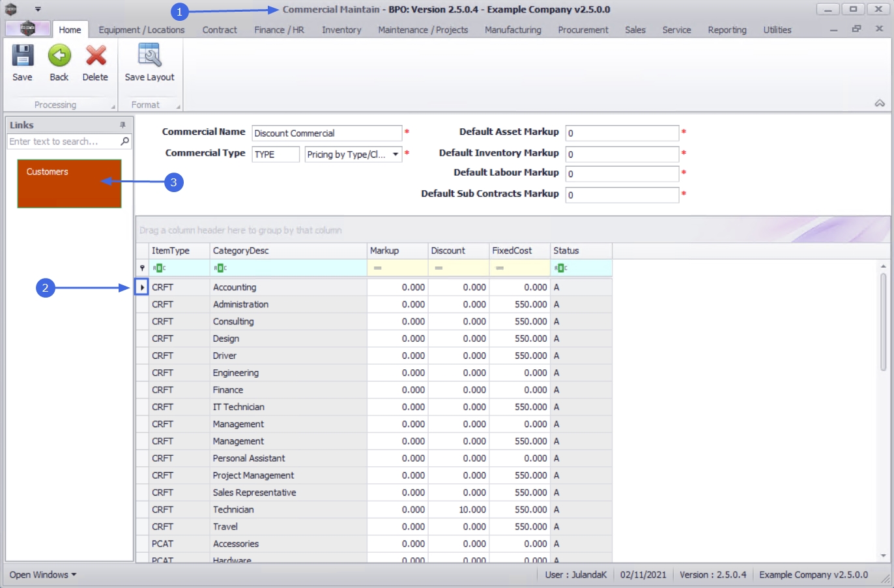
Task: Open the Customers tile
Action: coord(69,184)
